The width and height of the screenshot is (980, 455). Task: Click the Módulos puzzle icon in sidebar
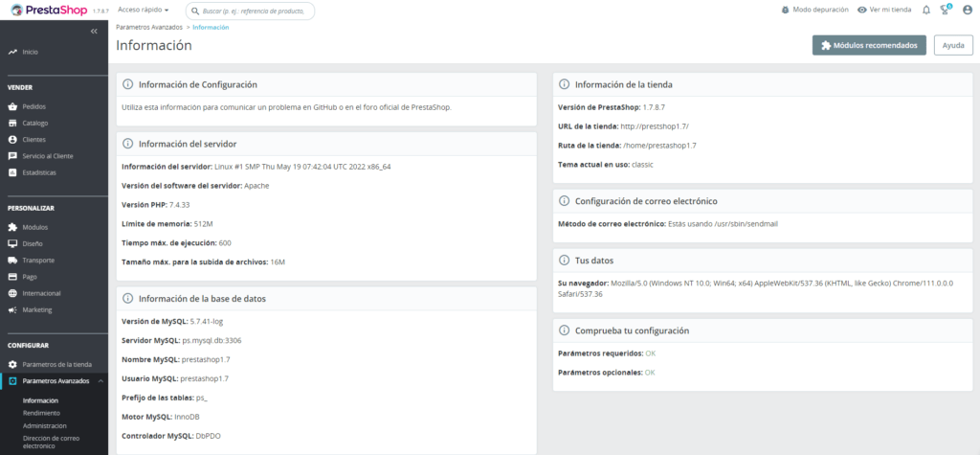12,227
